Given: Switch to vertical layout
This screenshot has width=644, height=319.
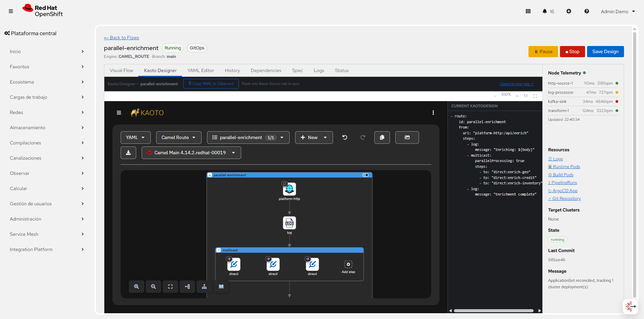Looking at the screenshot, I should pos(204,287).
